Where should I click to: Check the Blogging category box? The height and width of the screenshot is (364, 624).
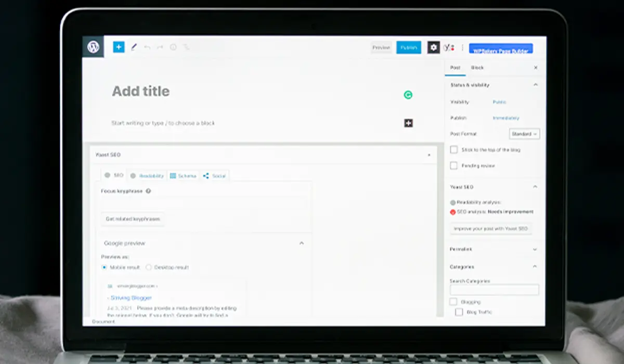point(453,302)
